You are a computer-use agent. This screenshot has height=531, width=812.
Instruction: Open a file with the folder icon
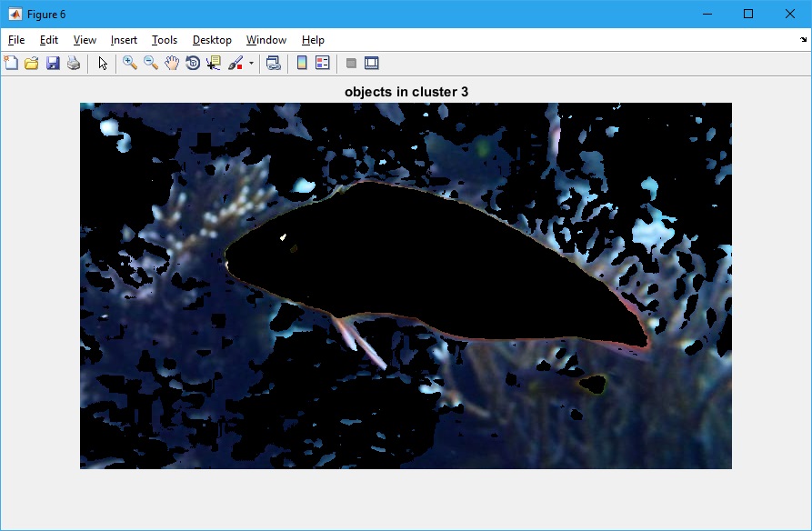pyautogui.click(x=32, y=63)
